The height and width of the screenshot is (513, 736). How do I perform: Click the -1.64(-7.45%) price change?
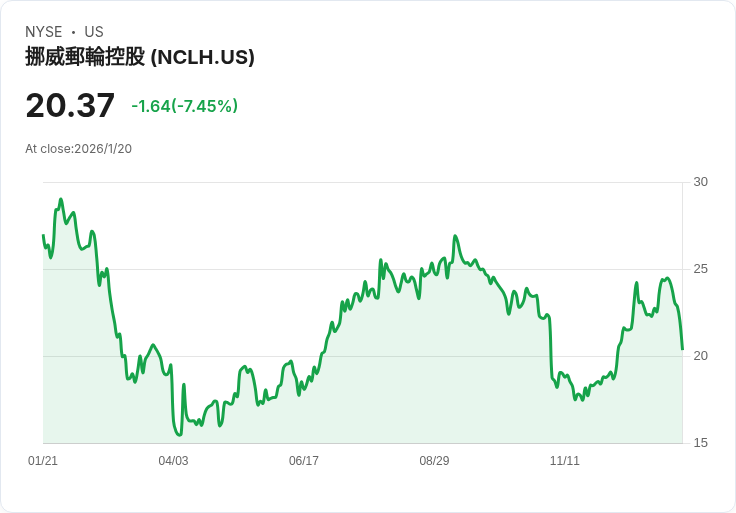[184, 106]
